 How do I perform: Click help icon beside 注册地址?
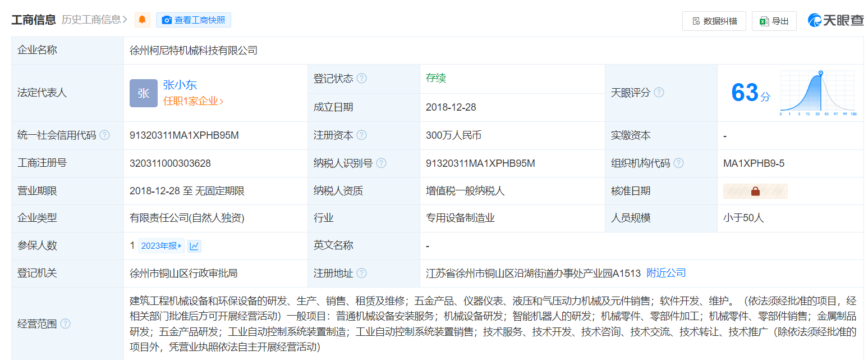[x=361, y=274]
